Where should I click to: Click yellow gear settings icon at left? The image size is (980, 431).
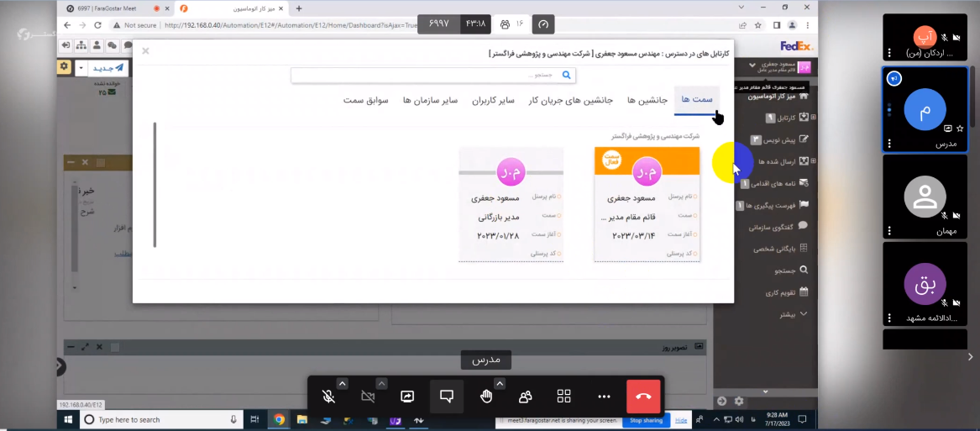64,67
